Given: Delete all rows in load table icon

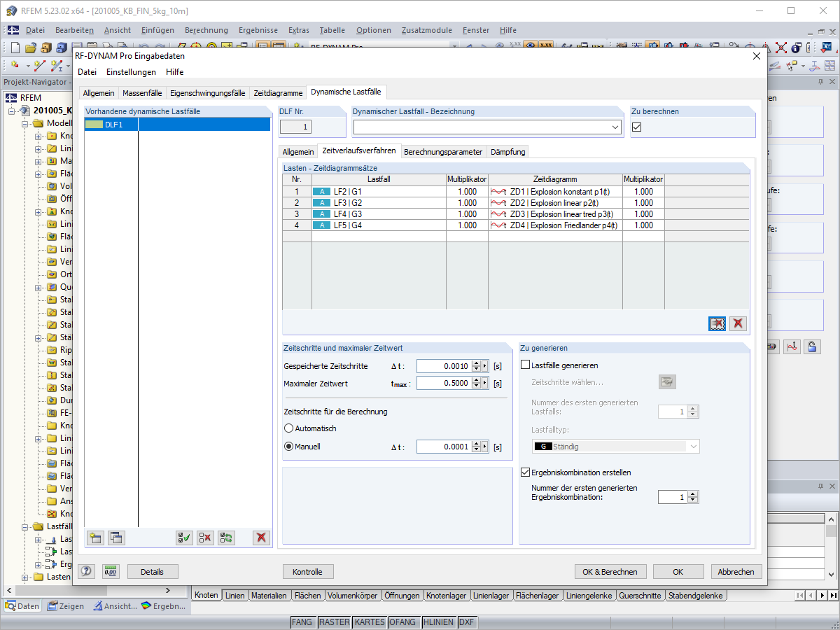Looking at the screenshot, I should [x=738, y=323].
